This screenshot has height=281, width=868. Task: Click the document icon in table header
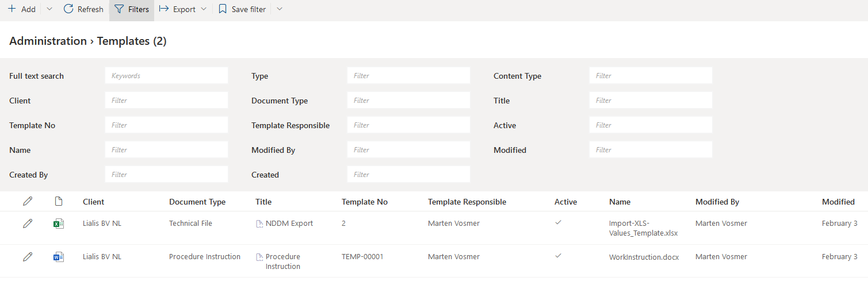point(58,202)
